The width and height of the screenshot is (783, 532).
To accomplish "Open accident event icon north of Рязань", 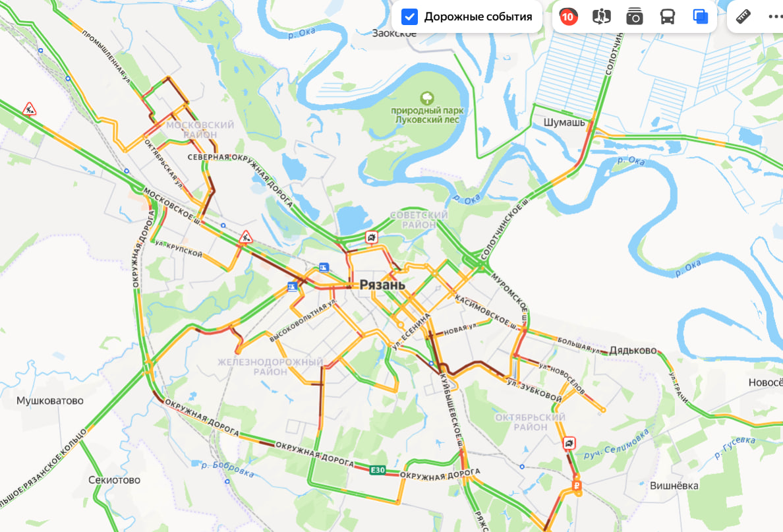I will point(372,237).
